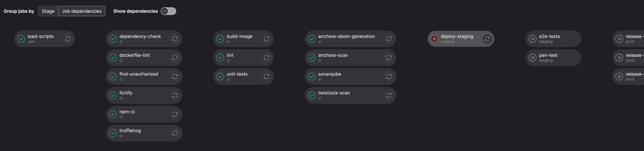Retry the failed deploy-staging job
This screenshot has width=644, height=151.
[x=487, y=39]
